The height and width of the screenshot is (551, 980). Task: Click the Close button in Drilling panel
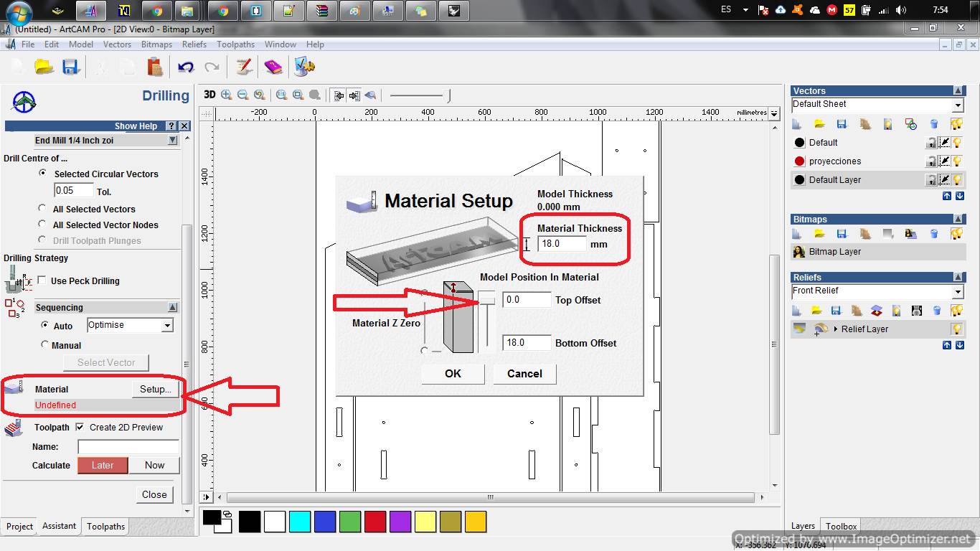tap(154, 494)
